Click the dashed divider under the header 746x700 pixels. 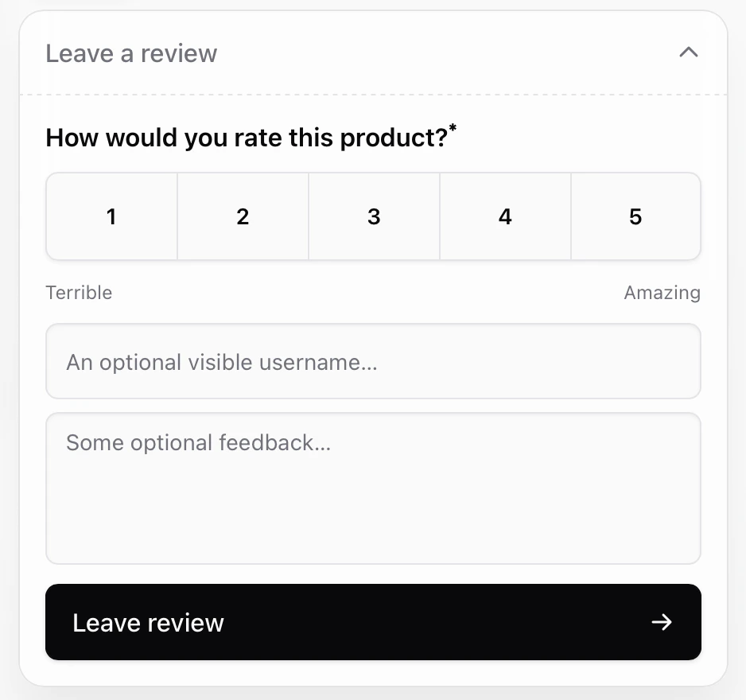374,94
